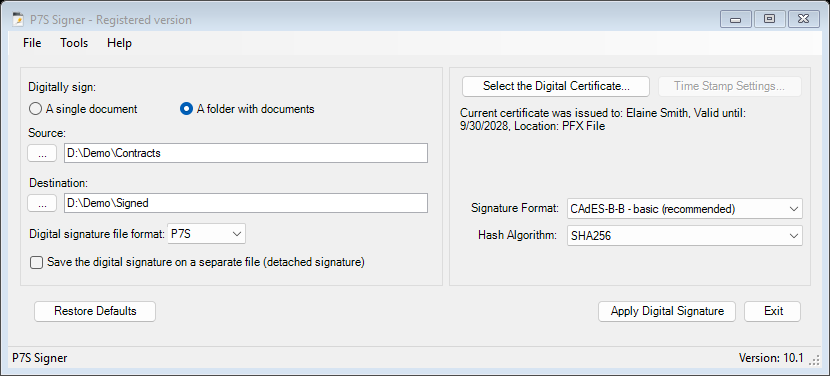Browse for the Destination folder
This screenshot has height=376, width=830.
click(42, 203)
